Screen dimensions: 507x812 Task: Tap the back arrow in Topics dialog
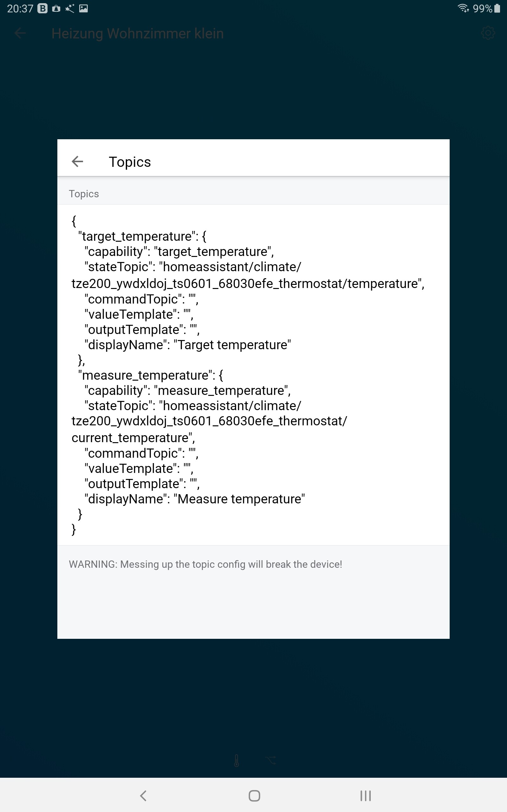[77, 161]
